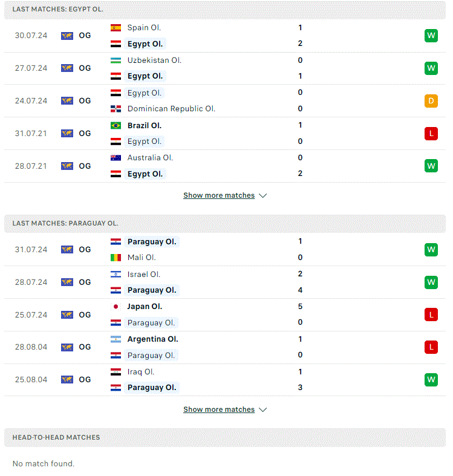Click L result badge for Brazil match

(x=431, y=134)
